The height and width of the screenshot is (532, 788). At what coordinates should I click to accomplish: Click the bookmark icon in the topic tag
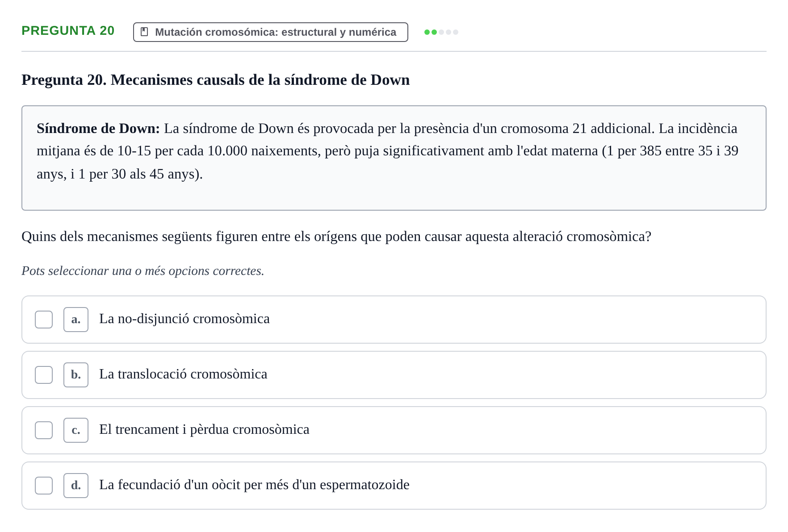coord(144,32)
